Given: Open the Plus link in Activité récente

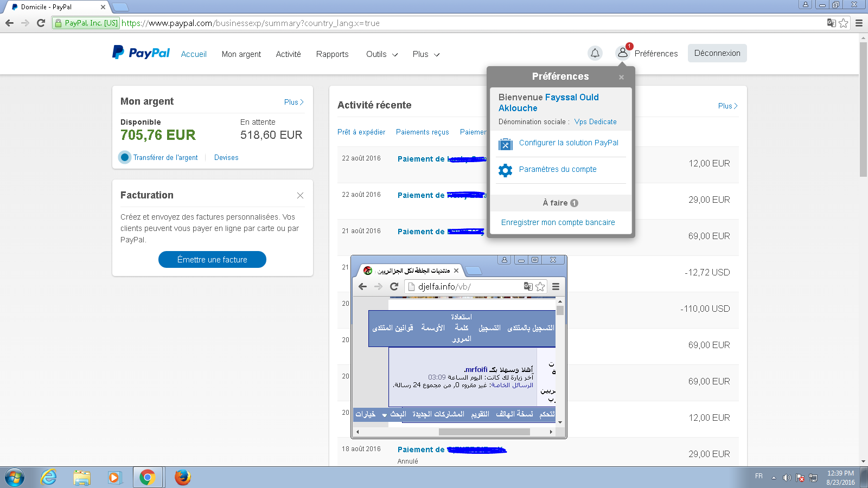Looking at the screenshot, I should click(727, 106).
